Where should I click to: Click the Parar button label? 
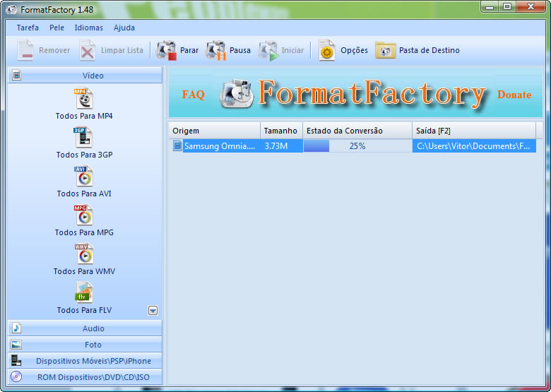[x=189, y=50]
